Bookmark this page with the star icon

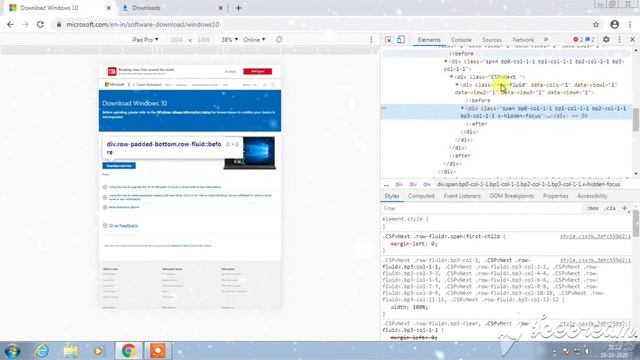[596, 24]
